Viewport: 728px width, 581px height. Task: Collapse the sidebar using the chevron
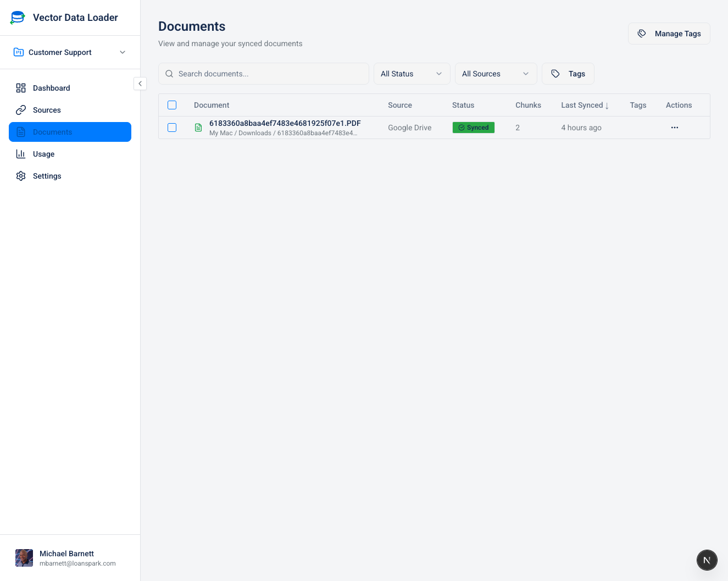point(140,83)
